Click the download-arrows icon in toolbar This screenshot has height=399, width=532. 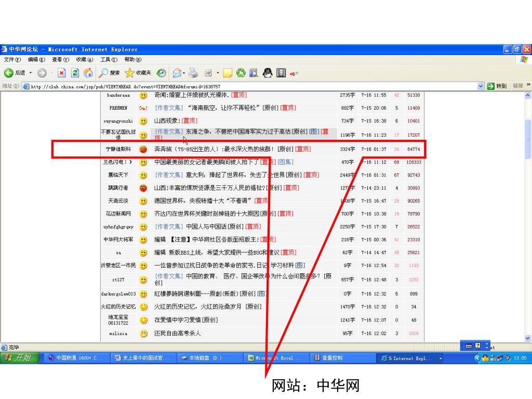281,73
